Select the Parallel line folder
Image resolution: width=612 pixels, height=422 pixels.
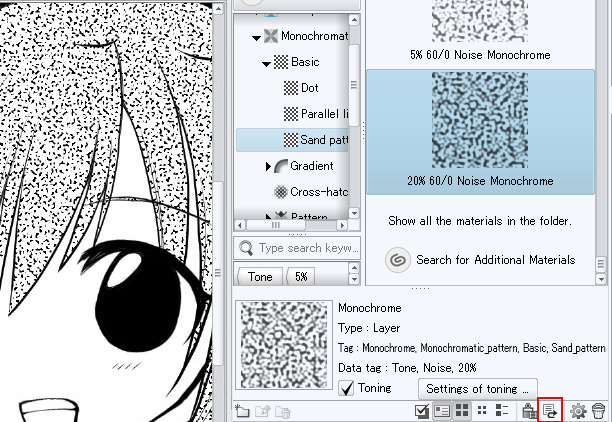[x=316, y=114]
